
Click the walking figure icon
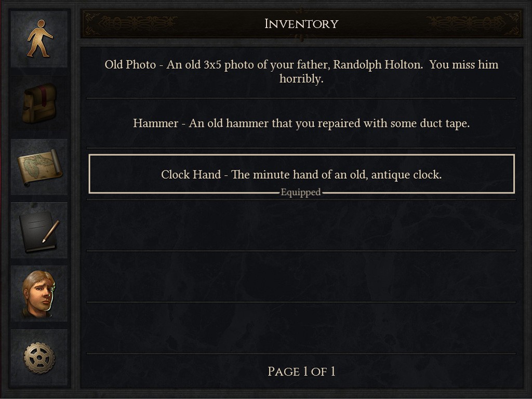point(39,39)
